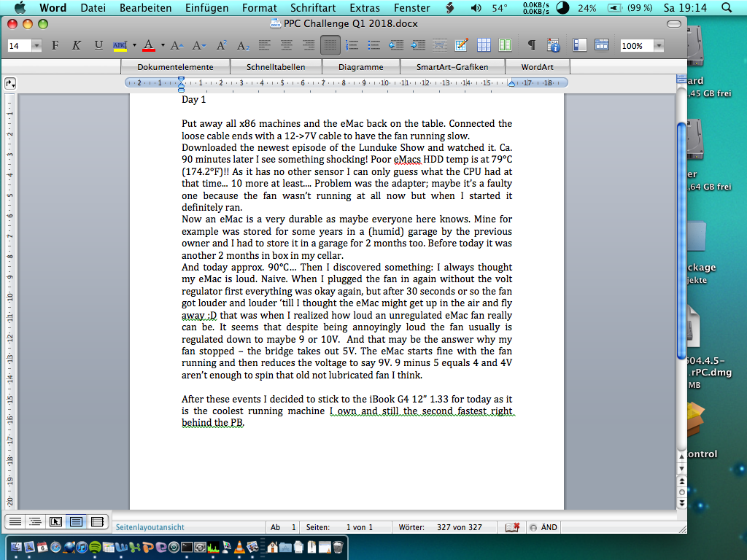Align text right
The height and width of the screenshot is (560, 747).
(309, 45)
